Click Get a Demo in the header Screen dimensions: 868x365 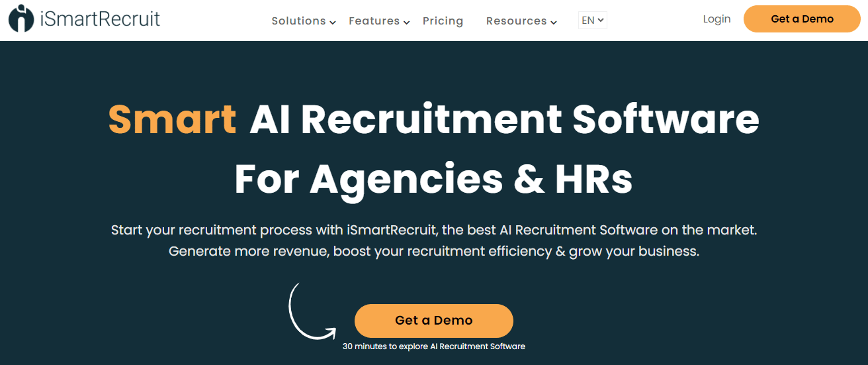pos(802,19)
